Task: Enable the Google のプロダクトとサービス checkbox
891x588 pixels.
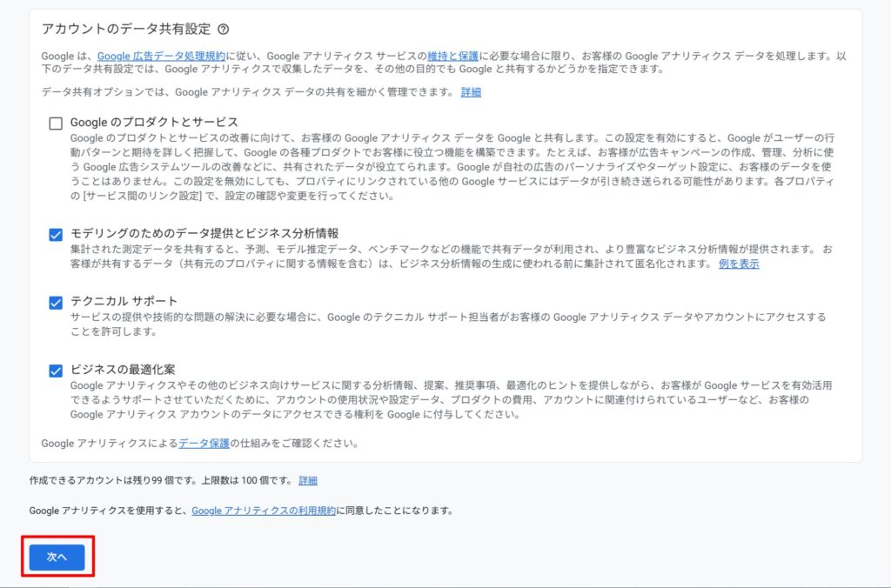Action: (57, 124)
